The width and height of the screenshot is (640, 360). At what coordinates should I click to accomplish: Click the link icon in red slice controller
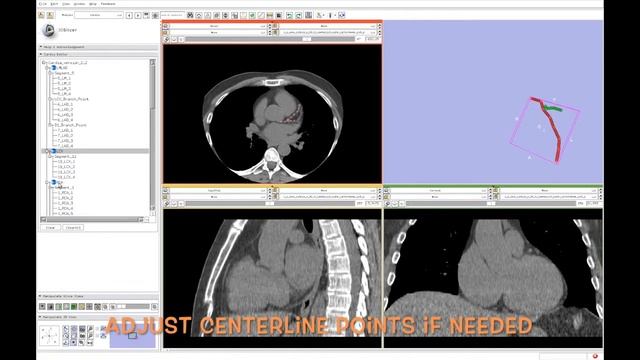coord(166,39)
